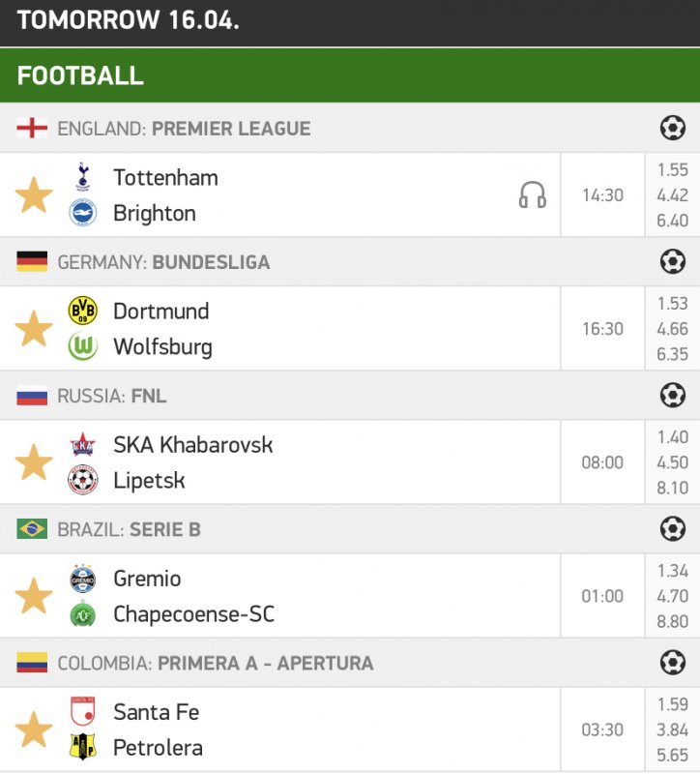This screenshot has width=700, height=774.
Task: Click the football icon in Premier League header
Action: [x=672, y=128]
